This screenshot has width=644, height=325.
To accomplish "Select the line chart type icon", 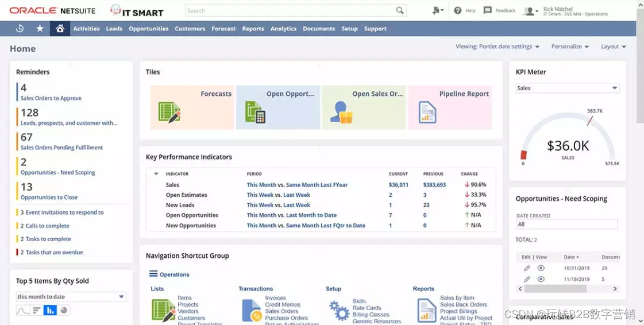I will [23, 310].
